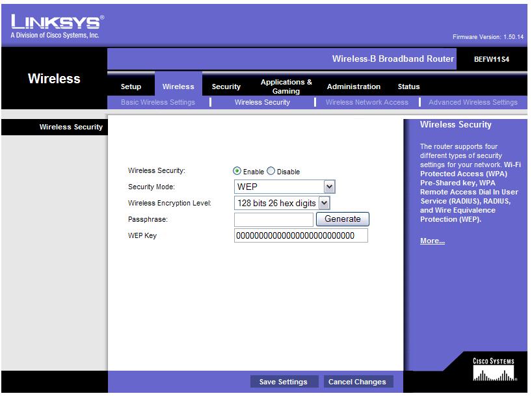The height and width of the screenshot is (398, 532).
Task: Open the Security tab
Action: 226,86
